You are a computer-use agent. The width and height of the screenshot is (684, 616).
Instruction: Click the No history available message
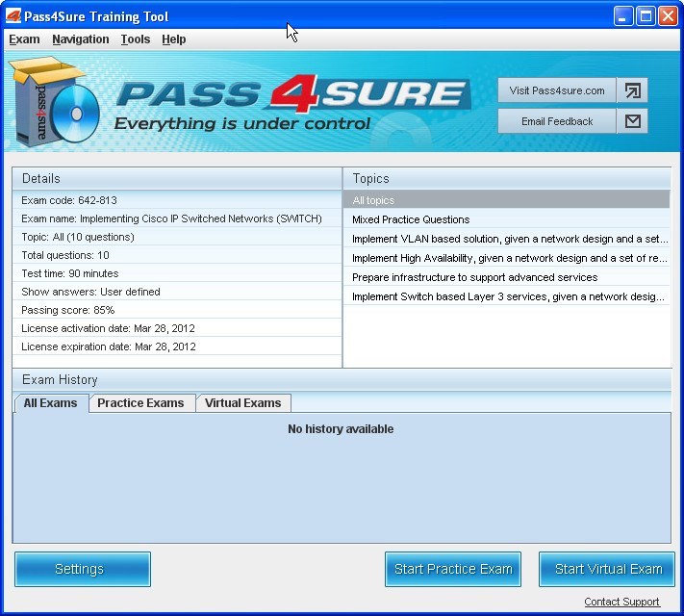point(341,428)
